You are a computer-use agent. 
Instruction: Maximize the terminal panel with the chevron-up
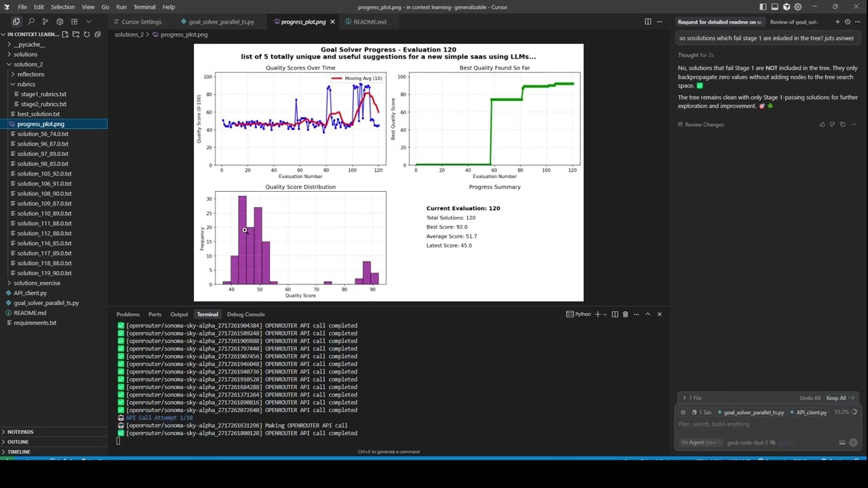(648, 314)
